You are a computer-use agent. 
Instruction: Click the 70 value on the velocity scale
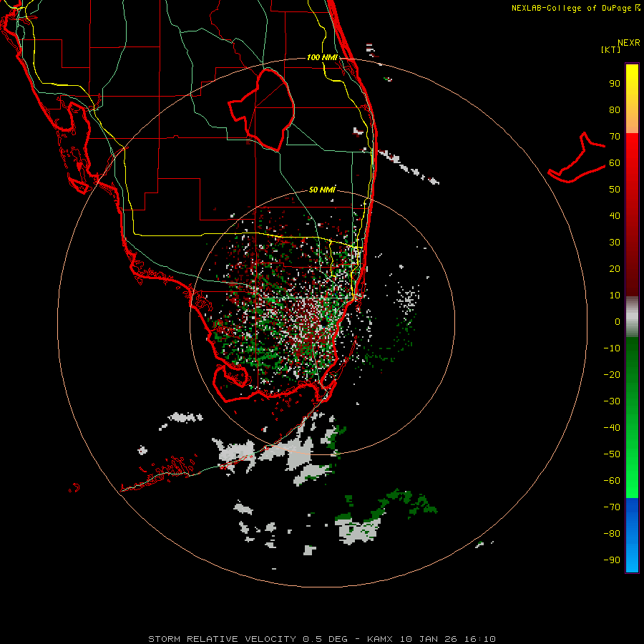point(615,137)
